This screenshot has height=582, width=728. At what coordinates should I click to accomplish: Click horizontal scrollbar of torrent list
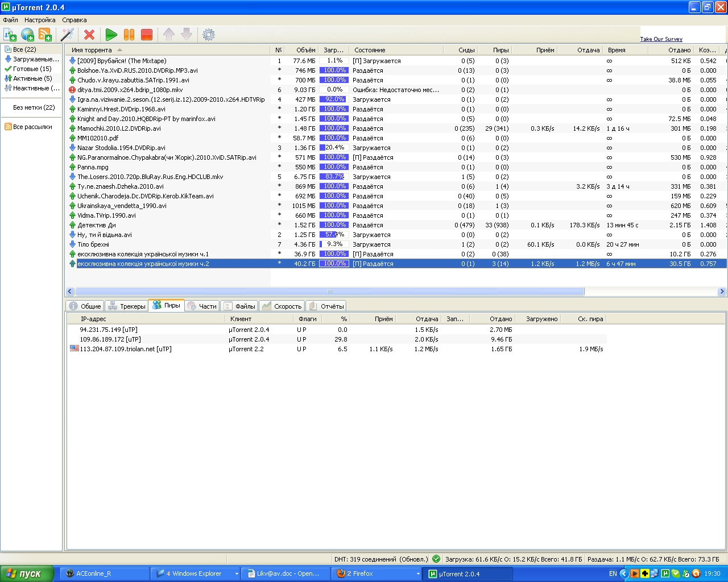click(x=329, y=292)
